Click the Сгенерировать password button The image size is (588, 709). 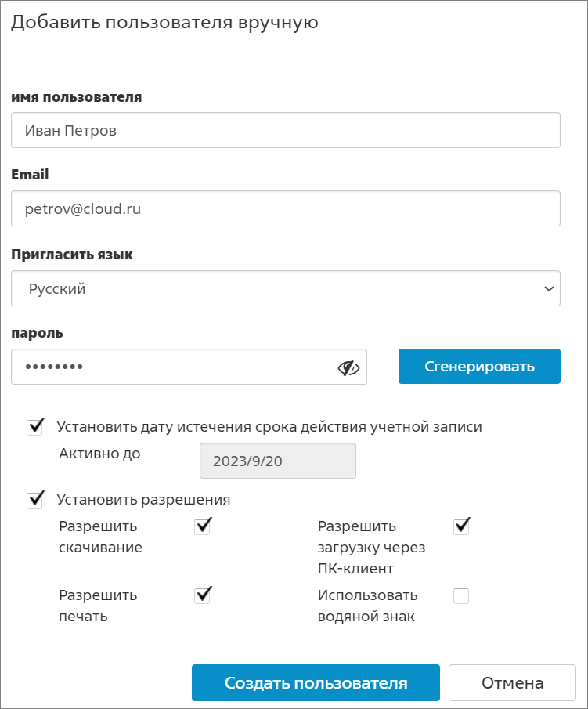coord(479,367)
